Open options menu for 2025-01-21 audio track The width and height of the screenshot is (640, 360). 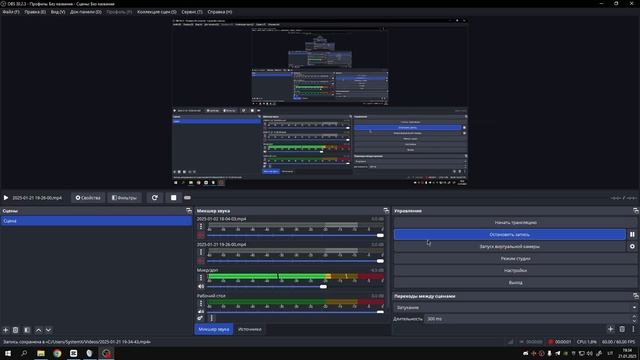pos(200,252)
